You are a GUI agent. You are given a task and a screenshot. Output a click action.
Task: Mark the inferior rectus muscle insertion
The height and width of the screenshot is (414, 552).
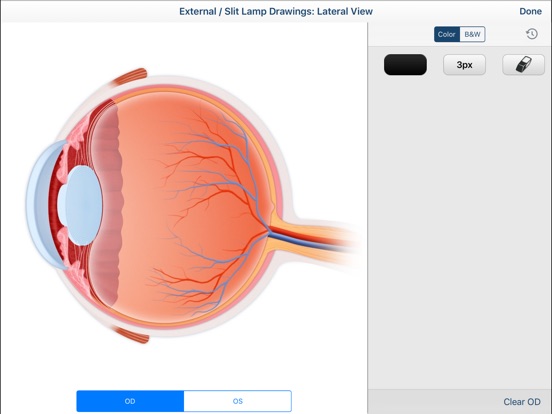coord(133,335)
